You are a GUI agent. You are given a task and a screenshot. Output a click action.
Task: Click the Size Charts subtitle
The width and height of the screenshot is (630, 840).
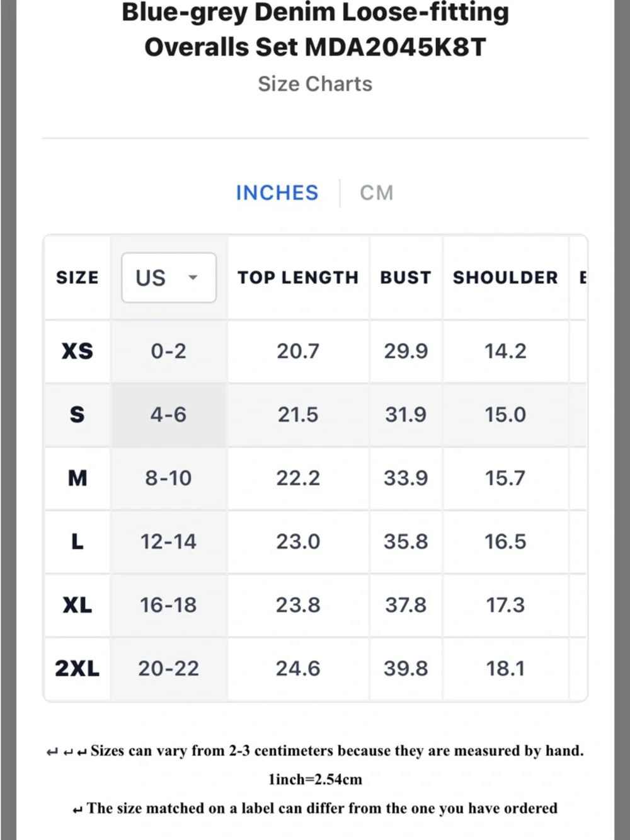point(315,84)
